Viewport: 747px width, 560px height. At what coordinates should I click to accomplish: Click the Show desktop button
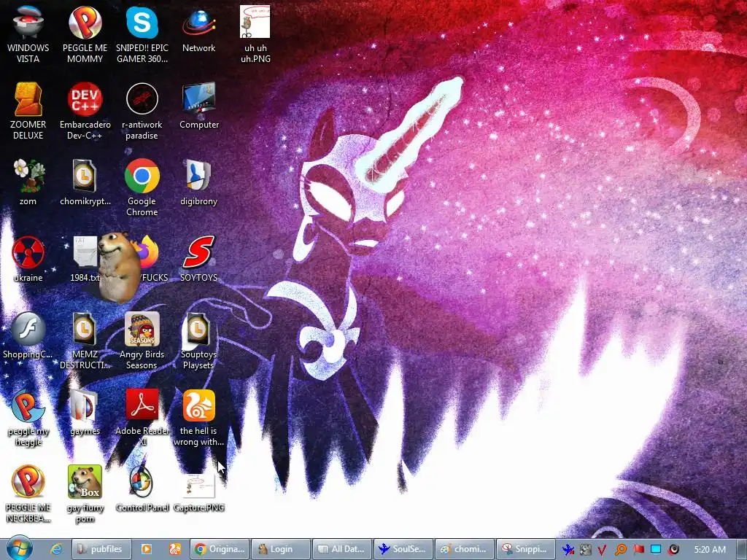pos(741,549)
